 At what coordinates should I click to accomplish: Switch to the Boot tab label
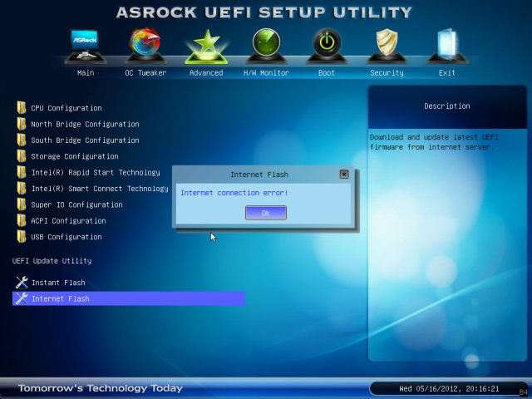[x=327, y=72]
